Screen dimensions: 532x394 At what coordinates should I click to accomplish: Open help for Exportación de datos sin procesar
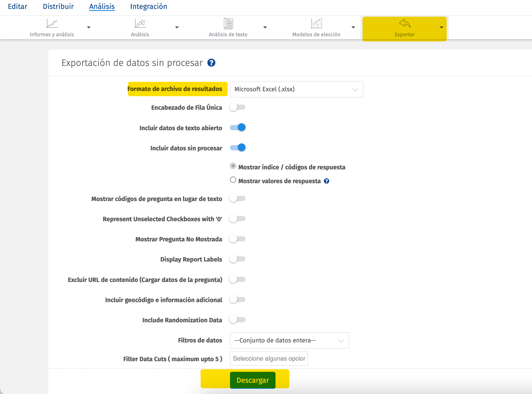(x=212, y=63)
